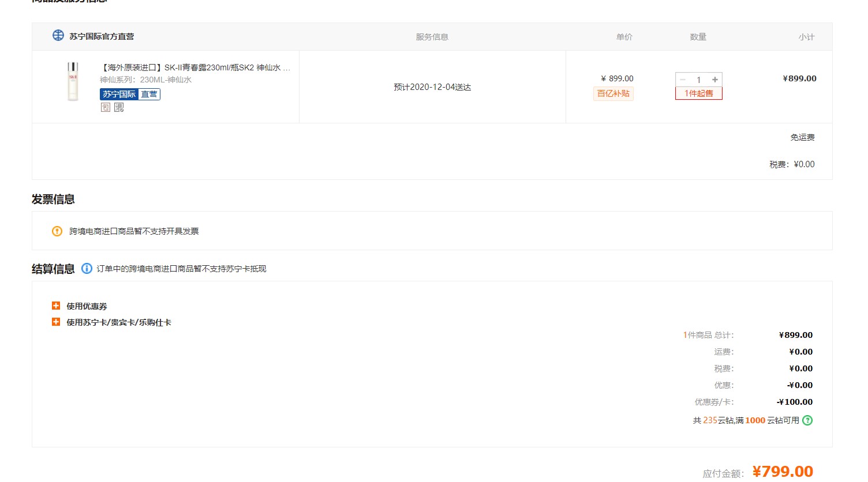Click the 共235云钻,满1000云钻可用 text
868x482 pixels.
[746, 420]
